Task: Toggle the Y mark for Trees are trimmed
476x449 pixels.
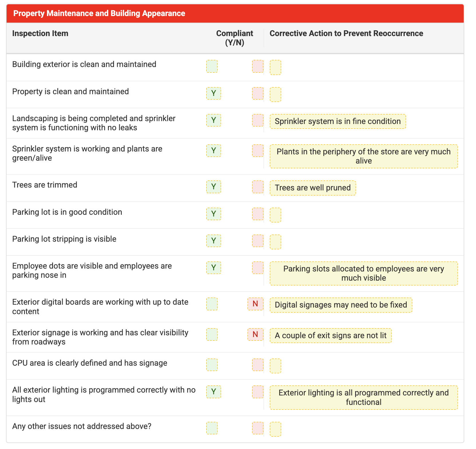Action: (213, 187)
